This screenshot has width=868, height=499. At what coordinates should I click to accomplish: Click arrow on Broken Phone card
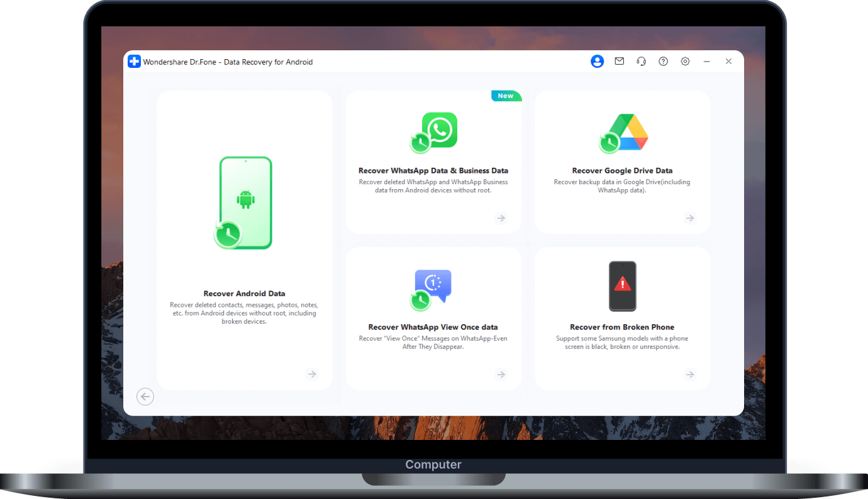690,375
